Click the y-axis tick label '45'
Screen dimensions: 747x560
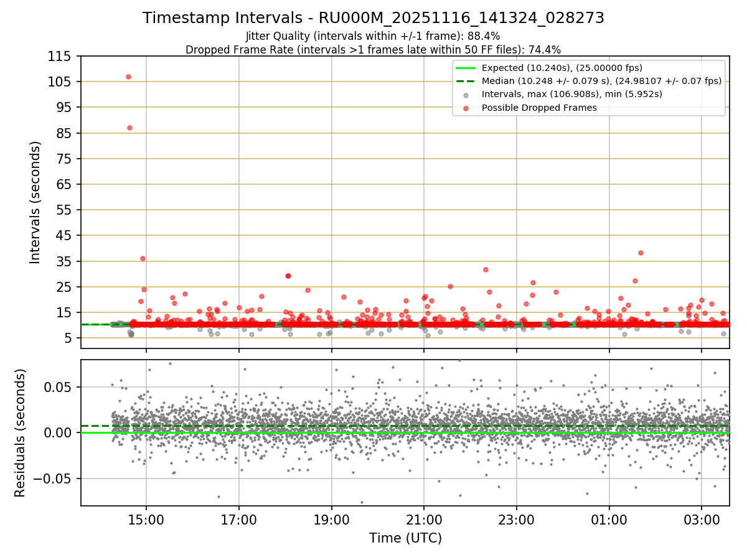pyautogui.click(x=63, y=236)
